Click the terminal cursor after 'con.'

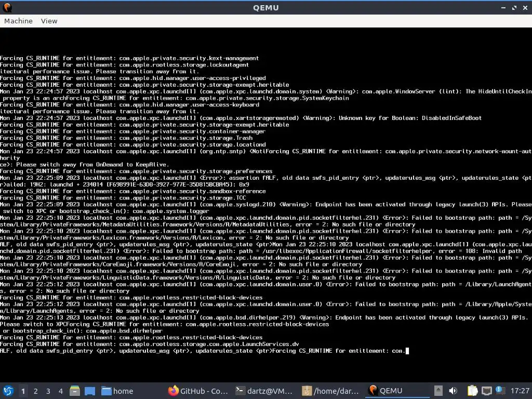[407, 351]
